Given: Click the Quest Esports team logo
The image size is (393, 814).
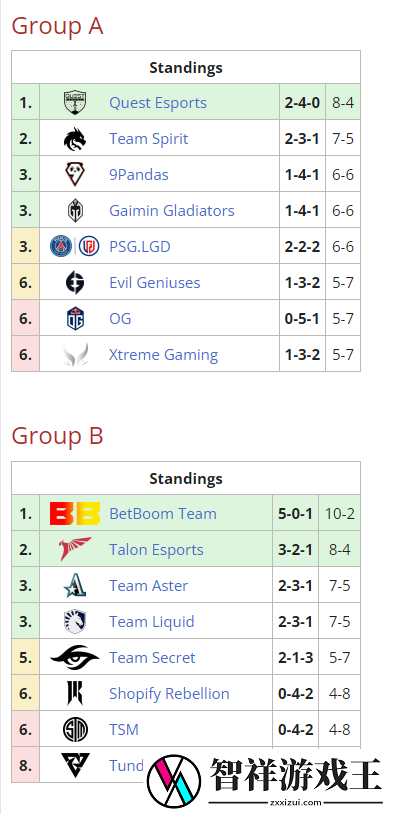Looking at the screenshot, I should (x=75, y=103).
